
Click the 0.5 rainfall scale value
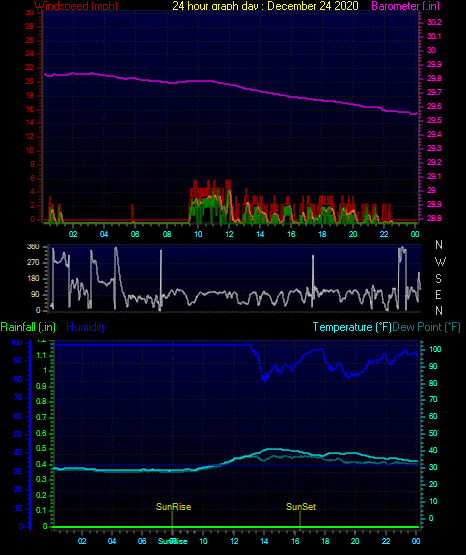[x=41, y=449]
